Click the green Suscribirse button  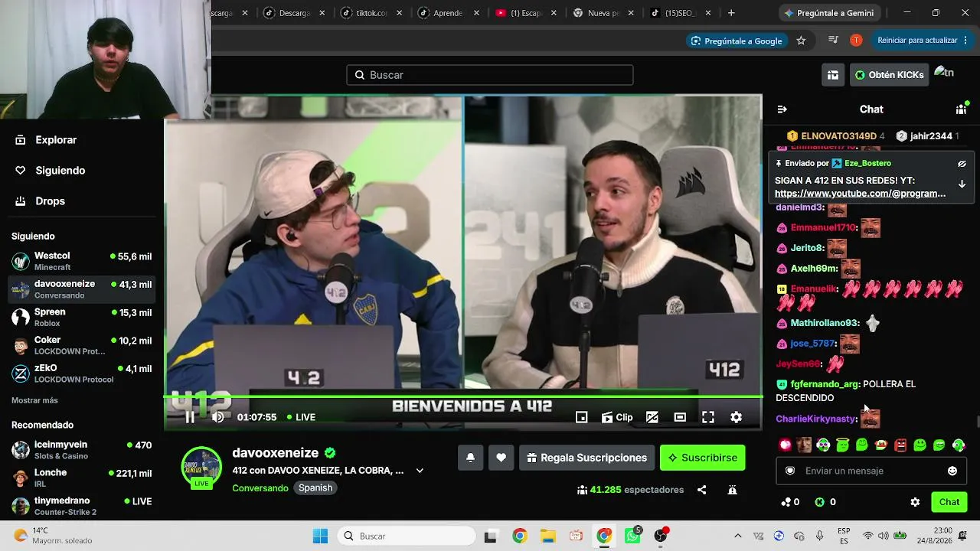tap(702, 458)
